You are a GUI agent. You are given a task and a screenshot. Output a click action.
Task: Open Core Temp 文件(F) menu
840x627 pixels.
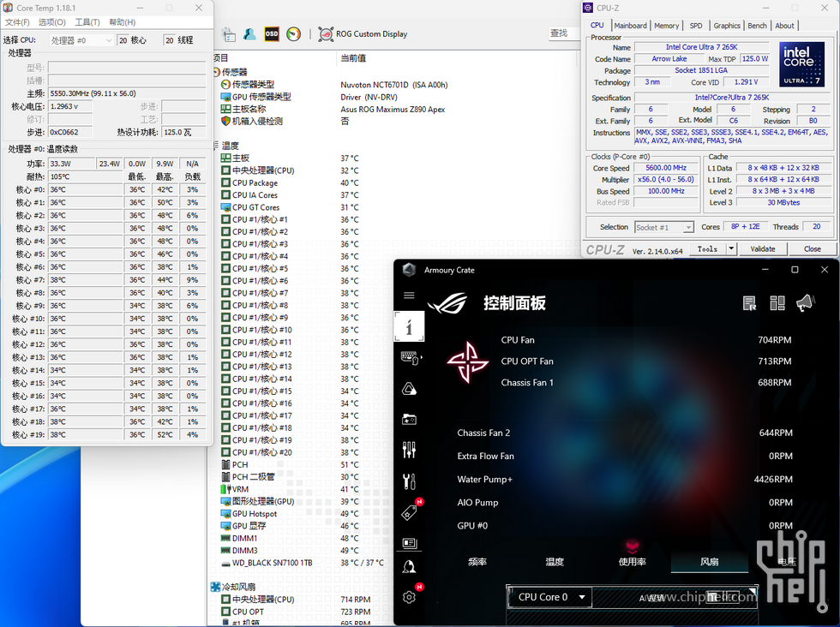[x=18, y=22]
